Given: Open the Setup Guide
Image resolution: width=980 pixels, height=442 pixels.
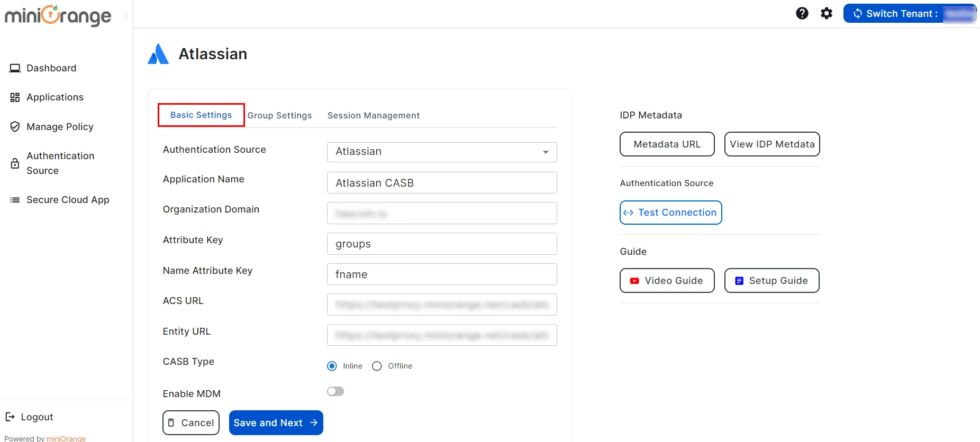Looking at the screenshot, I should pos(772,281).
